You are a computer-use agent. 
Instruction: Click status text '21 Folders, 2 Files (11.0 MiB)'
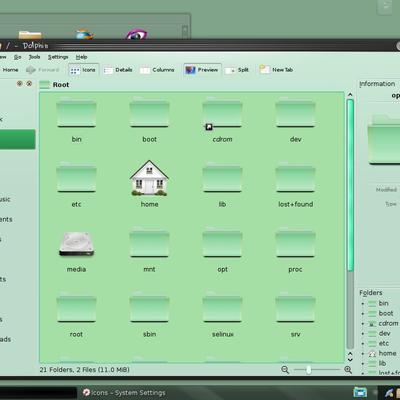pyautogui.click(x=85, y=370)
